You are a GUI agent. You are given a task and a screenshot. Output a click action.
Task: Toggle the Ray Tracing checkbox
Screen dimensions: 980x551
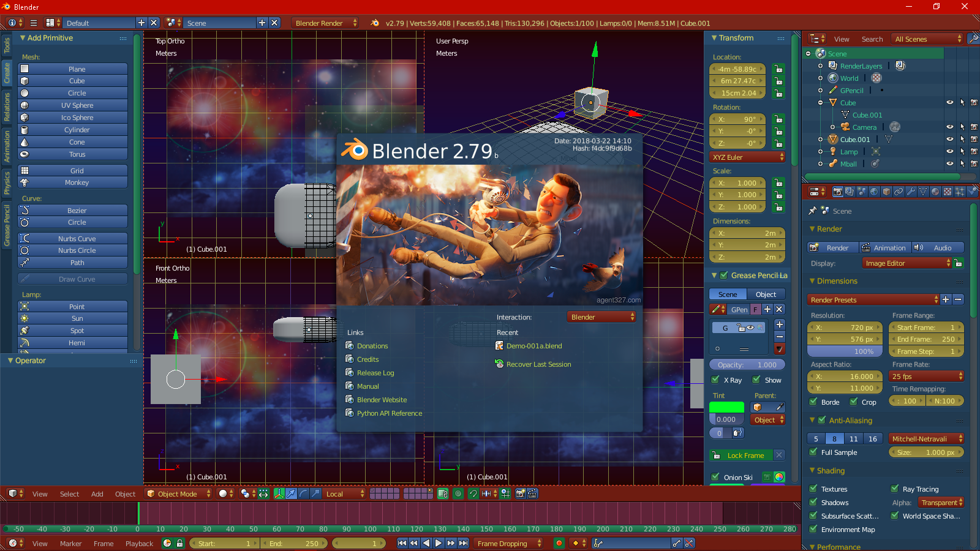(x=895, y=489)
